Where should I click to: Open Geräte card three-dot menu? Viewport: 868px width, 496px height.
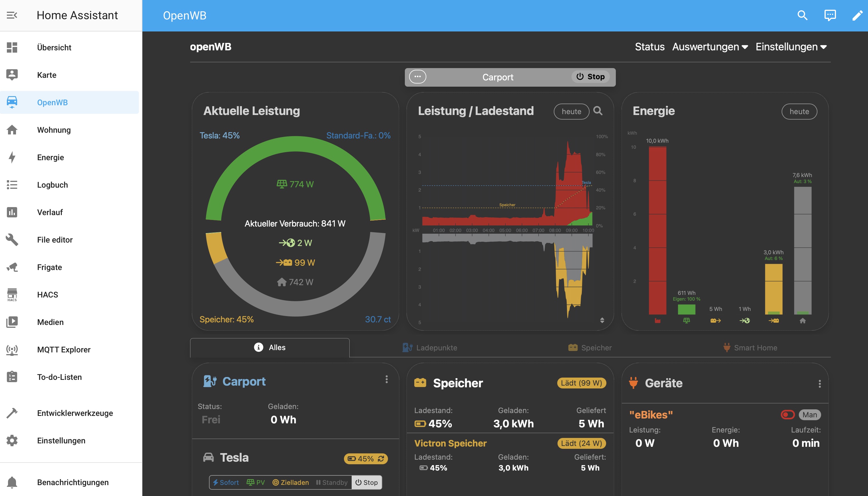[x=819, y=384]
